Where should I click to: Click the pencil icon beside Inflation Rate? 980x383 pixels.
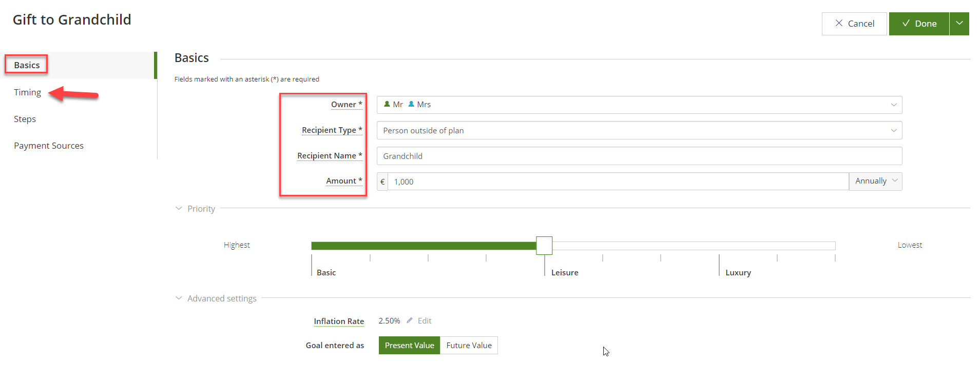point(410,320)
